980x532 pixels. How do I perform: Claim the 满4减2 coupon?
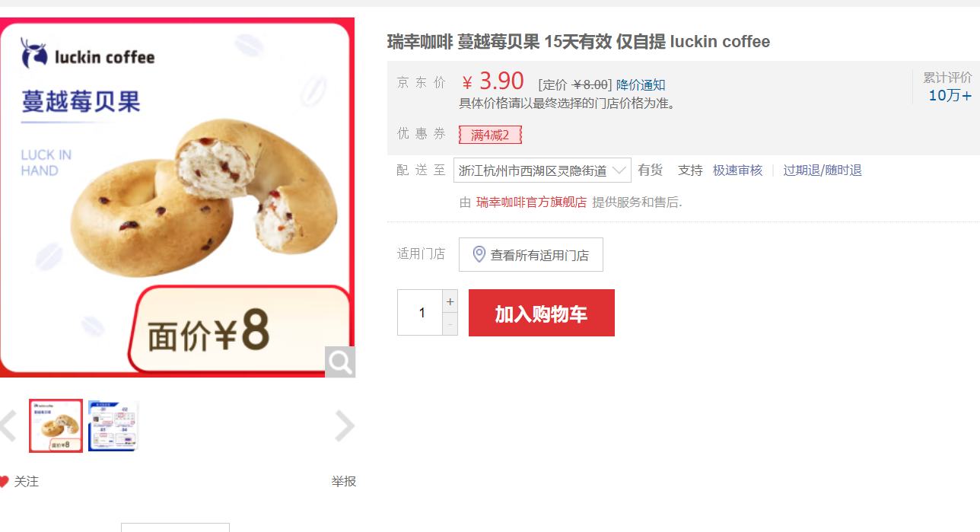pos(490,135)
